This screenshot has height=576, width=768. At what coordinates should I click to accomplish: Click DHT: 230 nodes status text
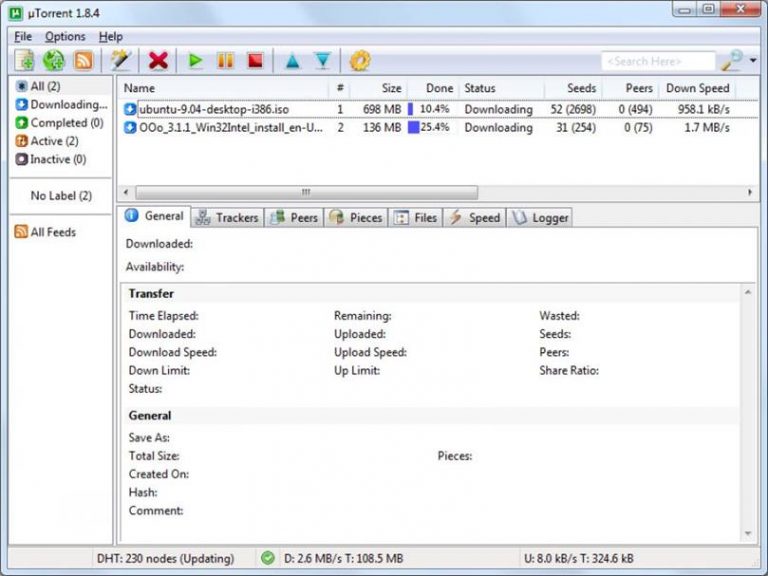pos(165,558)
